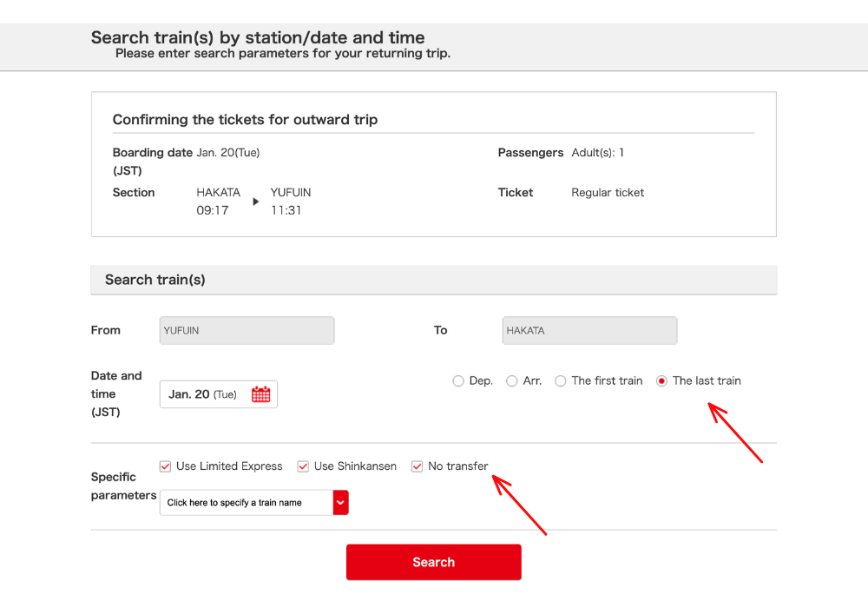Click the 09:17 HAKATA departure time
The height and width of the screenshot is (608, 868).
(x=213, y=210)
